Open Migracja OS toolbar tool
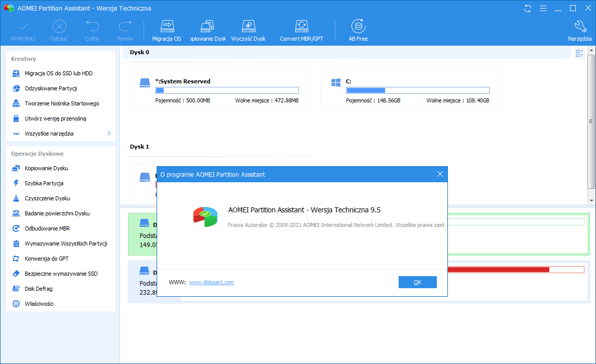596x364 pixels. [167, 31]
